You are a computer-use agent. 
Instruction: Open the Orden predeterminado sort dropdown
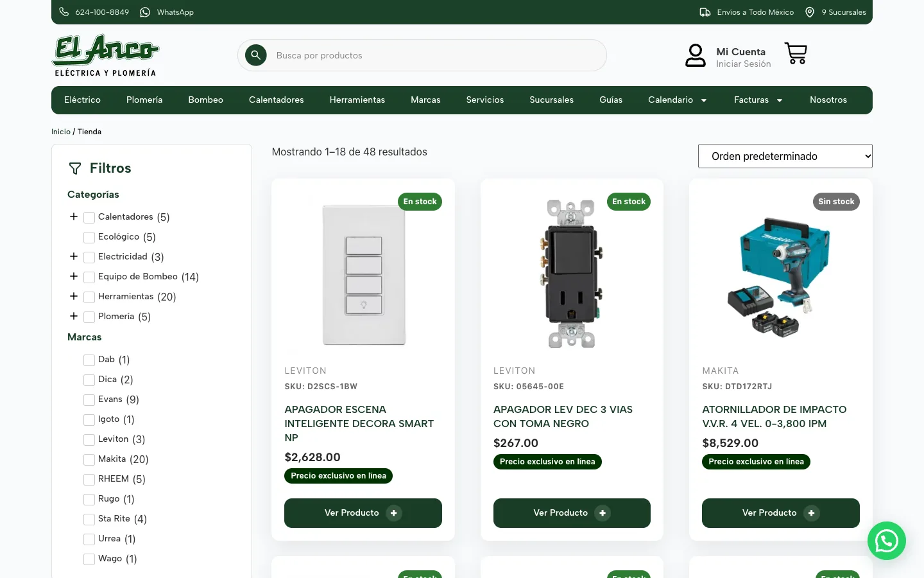pos(785,156)
